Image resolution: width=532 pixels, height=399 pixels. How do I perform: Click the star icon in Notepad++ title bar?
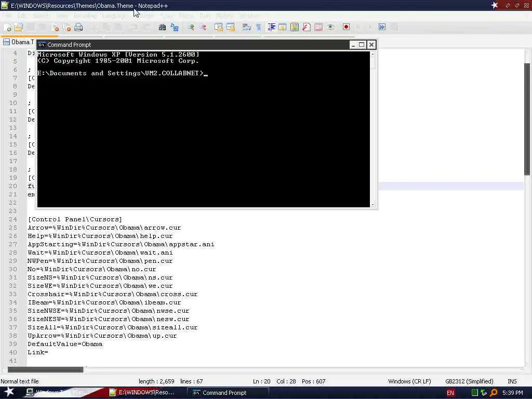pos(495,5)
